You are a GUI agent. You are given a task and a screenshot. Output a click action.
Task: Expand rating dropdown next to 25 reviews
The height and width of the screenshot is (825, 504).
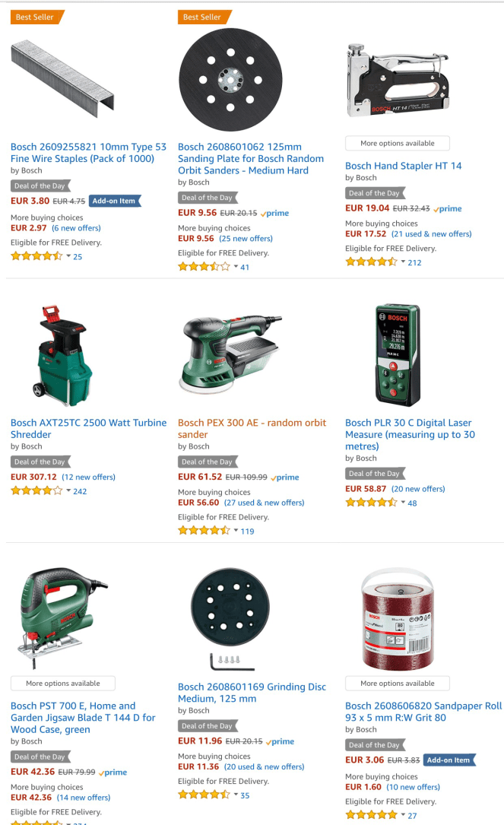click(x=68, y=256)
